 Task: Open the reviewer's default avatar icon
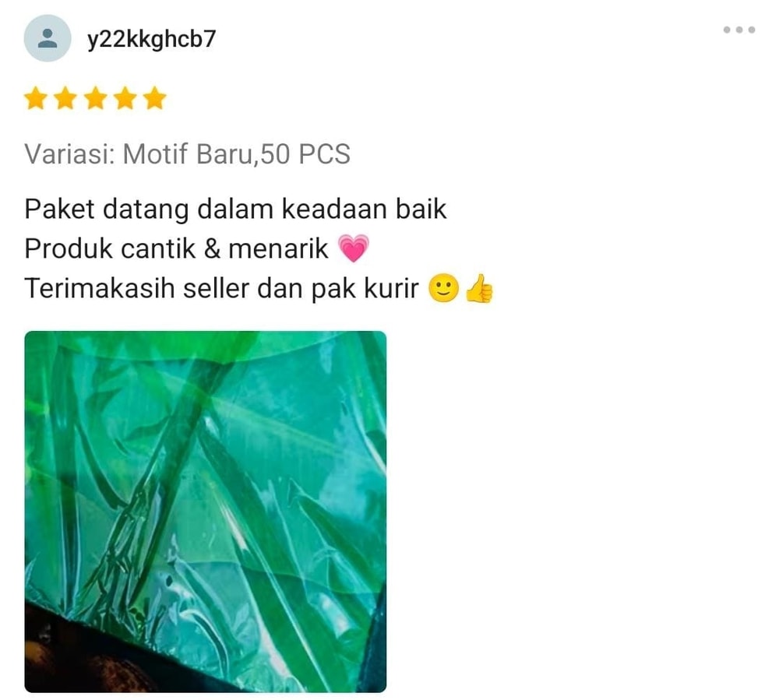coord(48,38)
